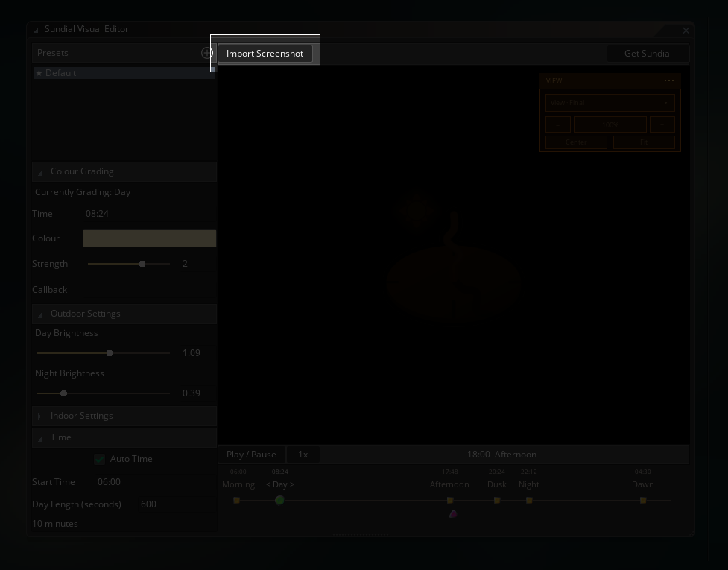The height and width of the screenshot is (570, 728).
Task: Click the '10 minutes' text
Action: pyautogui.click(x=55, y=524)
